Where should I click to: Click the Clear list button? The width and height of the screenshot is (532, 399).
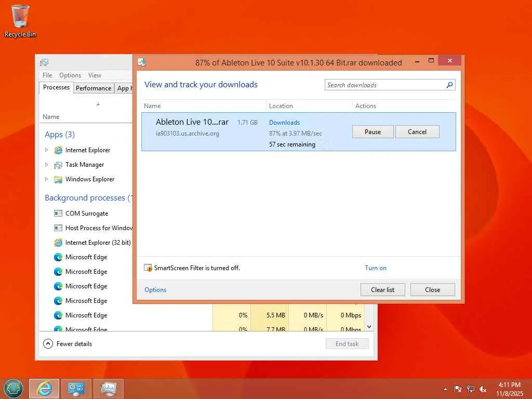(383, 290)
